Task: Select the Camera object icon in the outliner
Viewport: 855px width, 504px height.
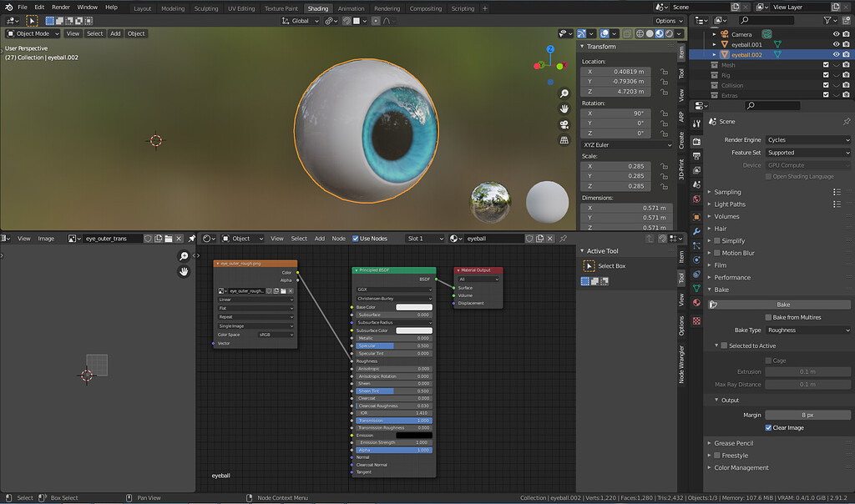Action: point(724,34)
